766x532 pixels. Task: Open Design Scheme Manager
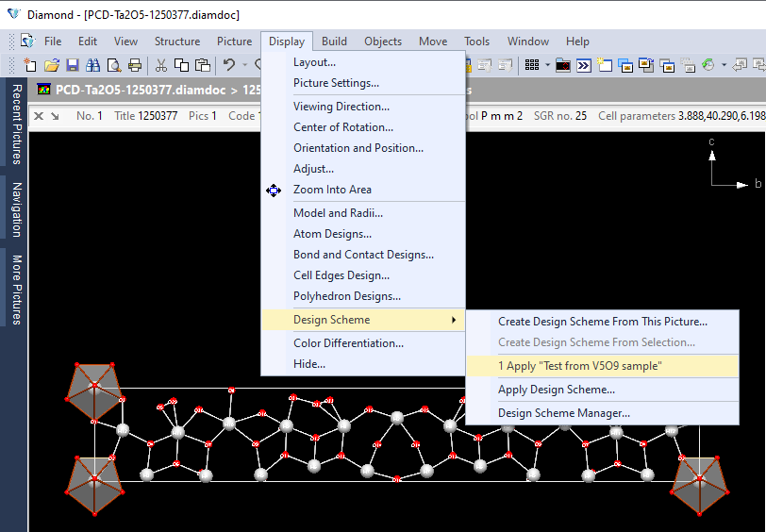coord(563,413)
